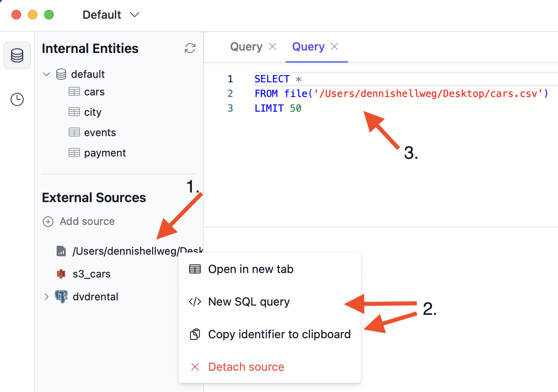The image size is (558, 392).
Task: Select the /Users/dennishellweg file source
Action: coord(138,251)
